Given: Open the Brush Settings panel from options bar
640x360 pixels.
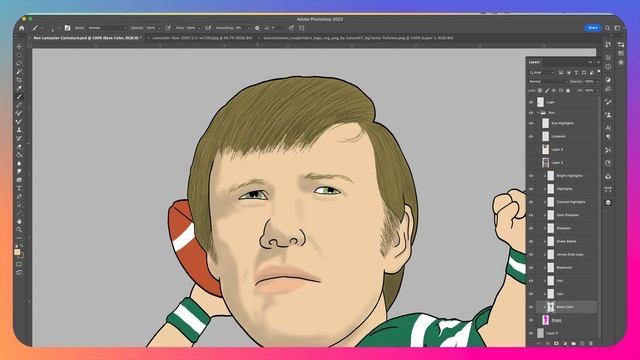Looking at the screenshot, I should pyautogui.click(x=67, y=28).
